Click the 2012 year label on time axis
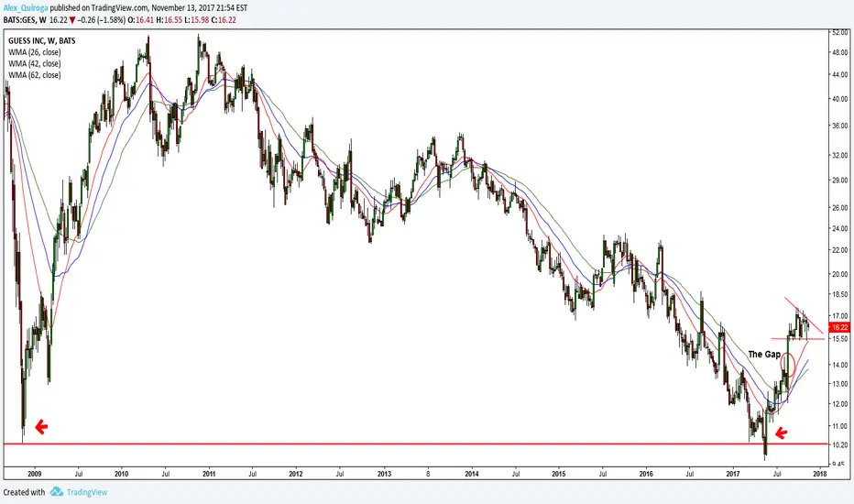This screenshot has height=504, width=854. tap(296, 474)
